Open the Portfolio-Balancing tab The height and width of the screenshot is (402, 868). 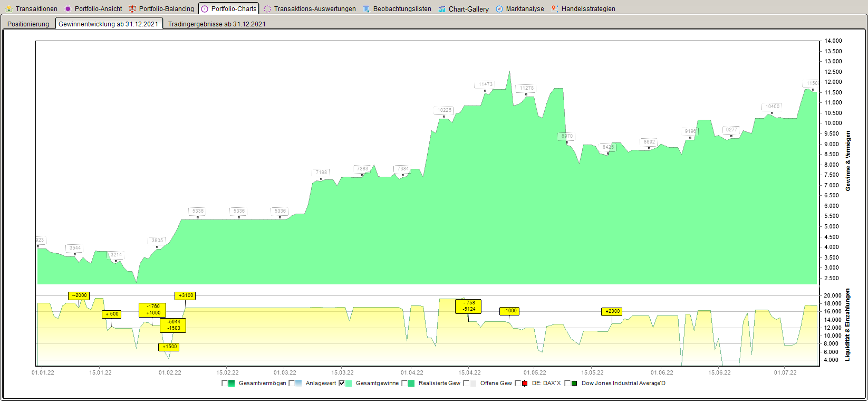(162, 8)
